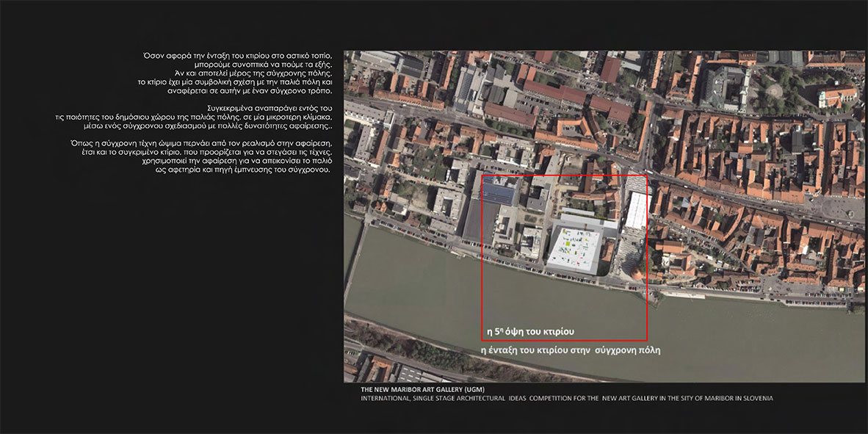The height and width of the screenshot is (434, 868).
Task: Select the "INTERNATIONAL, SINGLE STAGE ARCHITECTURAL IDEAS COMPETITION" subtitle
Action: coord(566,398)
